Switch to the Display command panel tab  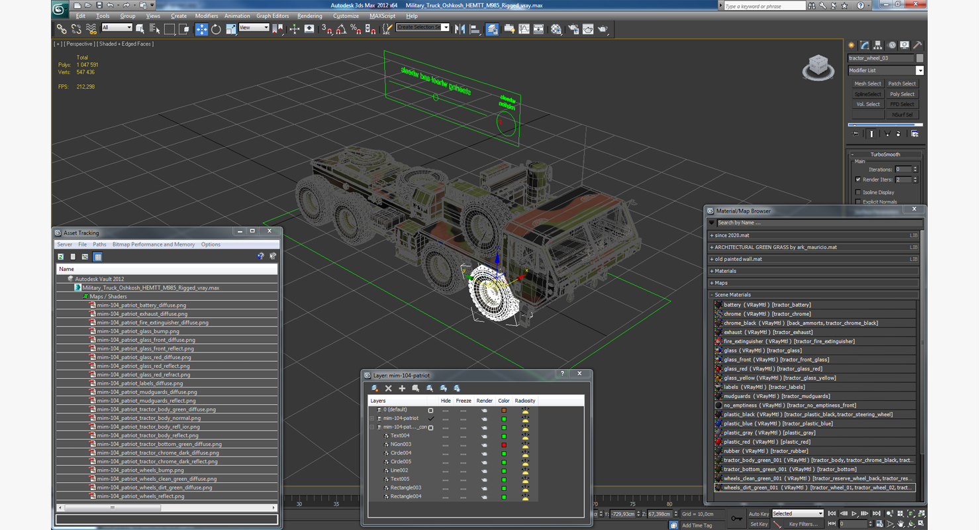point(905,45)
